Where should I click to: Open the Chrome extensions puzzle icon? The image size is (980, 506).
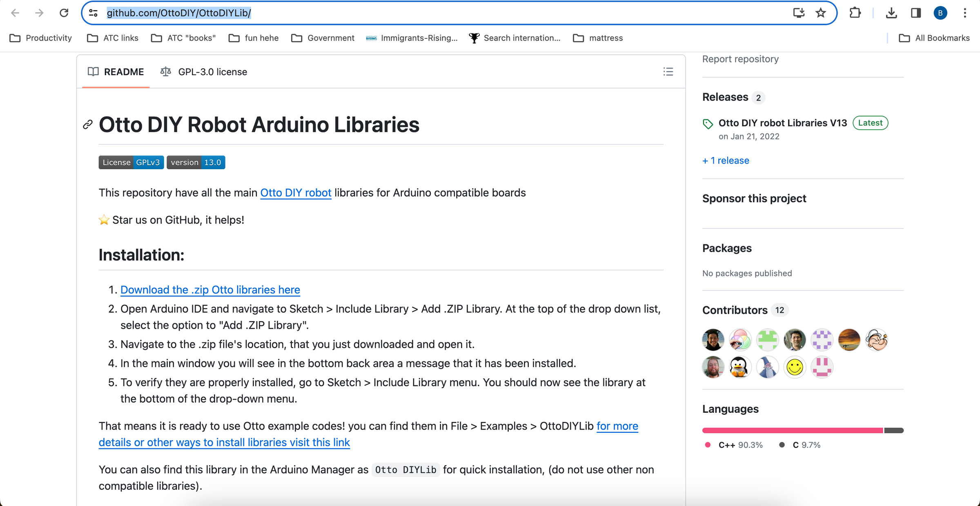click(855, 13)
